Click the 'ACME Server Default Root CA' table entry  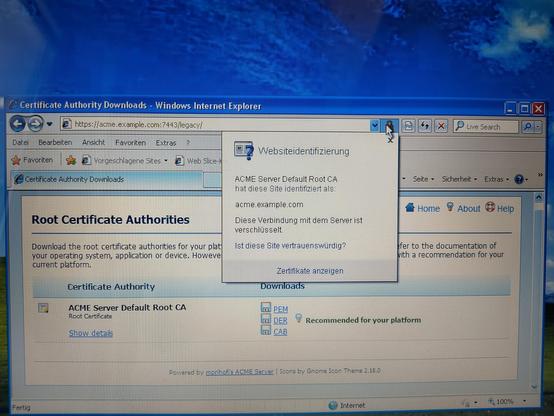click(127, 307)
